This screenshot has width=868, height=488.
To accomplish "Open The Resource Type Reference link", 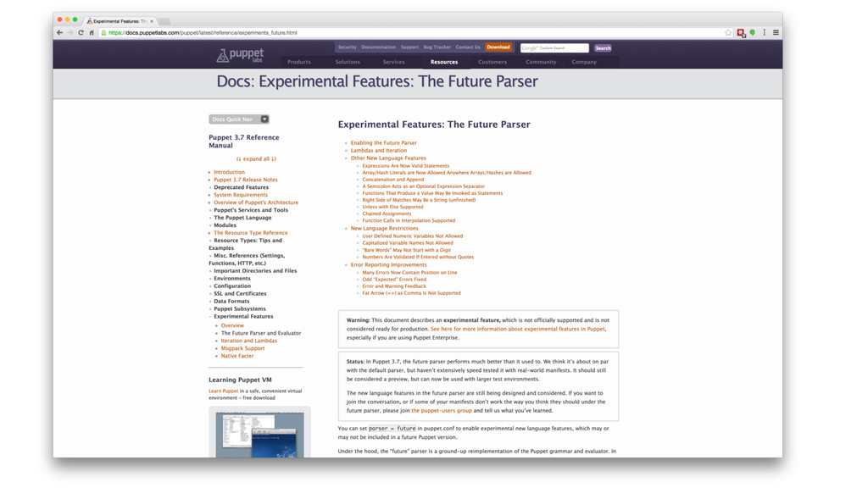I will coord(251,233).
